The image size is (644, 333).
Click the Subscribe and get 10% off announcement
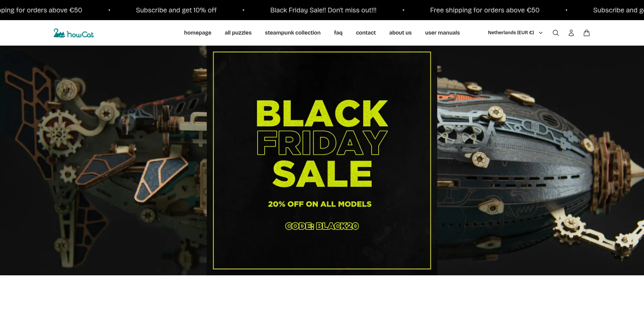[x=176, y=10]
